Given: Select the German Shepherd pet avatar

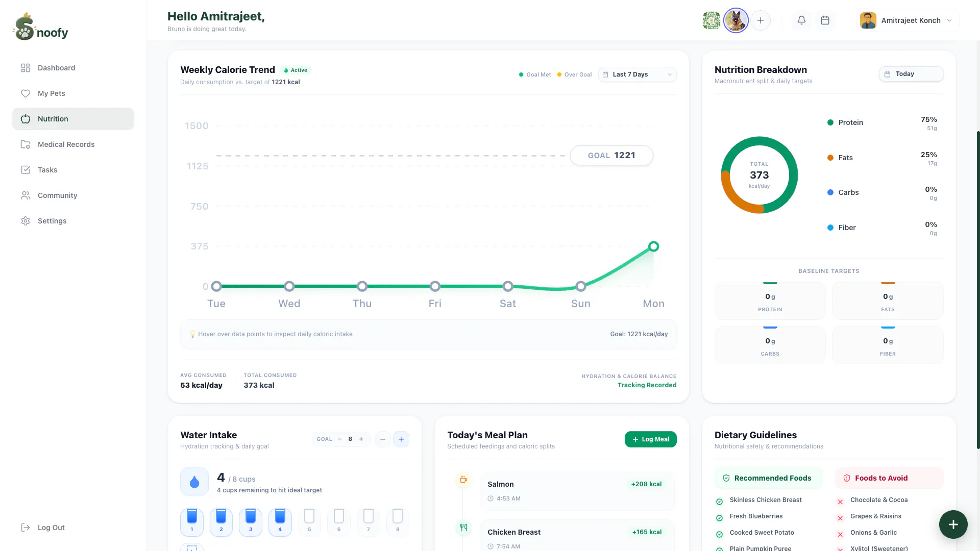Looking at the screenshot, I should point(736,20).
